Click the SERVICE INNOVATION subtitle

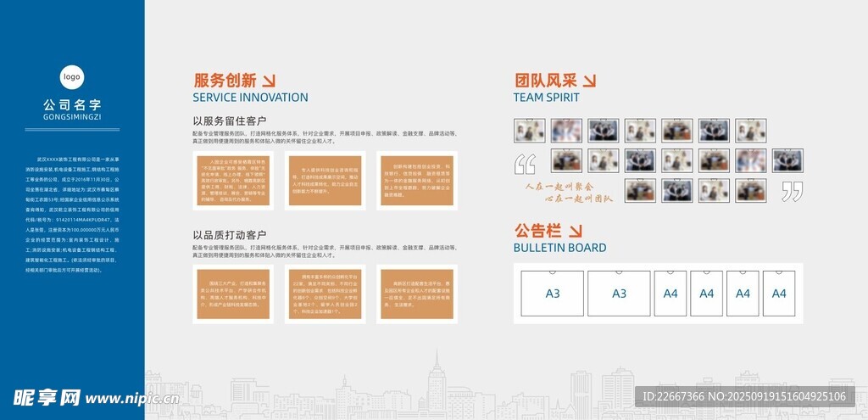tap(250, 98)
